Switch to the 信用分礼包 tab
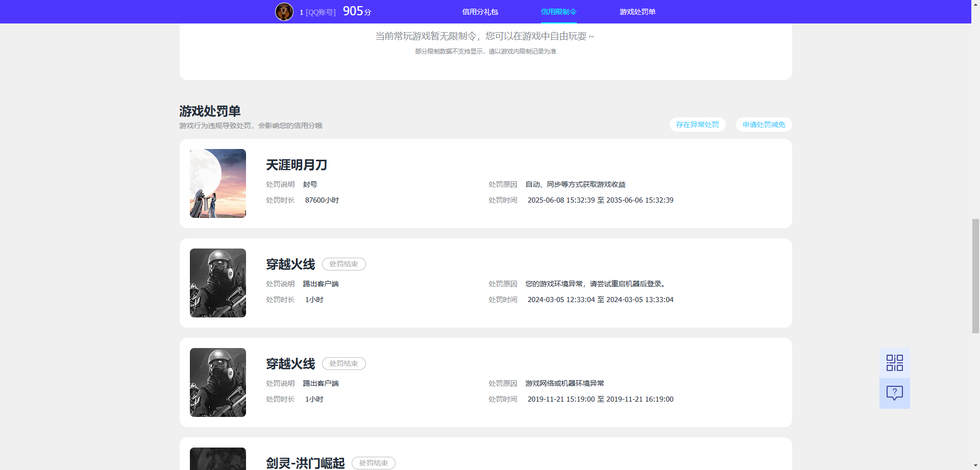980x470 pixels. [479, 11]
